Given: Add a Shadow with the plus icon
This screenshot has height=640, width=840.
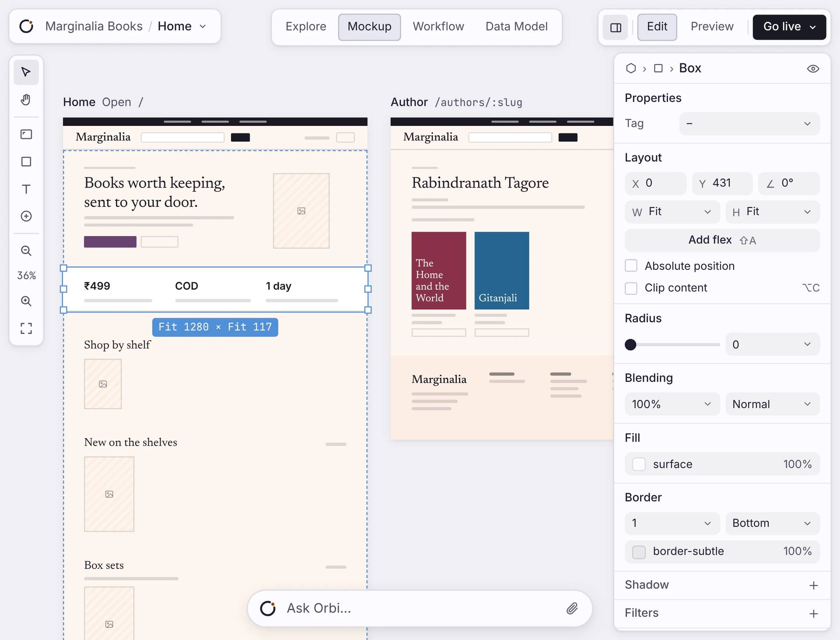Looking at the screenshot, I should pos(813,585).
